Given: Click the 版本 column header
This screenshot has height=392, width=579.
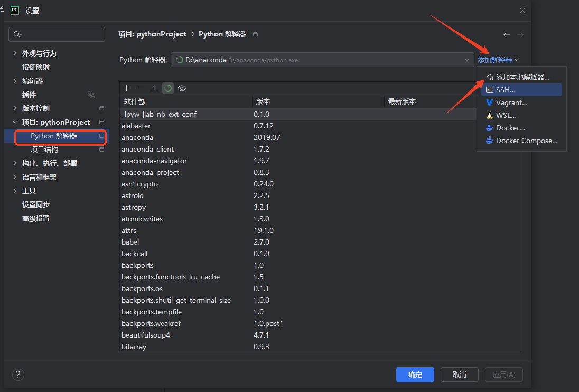Looking at the screenshot, I should tap(319, 101).
